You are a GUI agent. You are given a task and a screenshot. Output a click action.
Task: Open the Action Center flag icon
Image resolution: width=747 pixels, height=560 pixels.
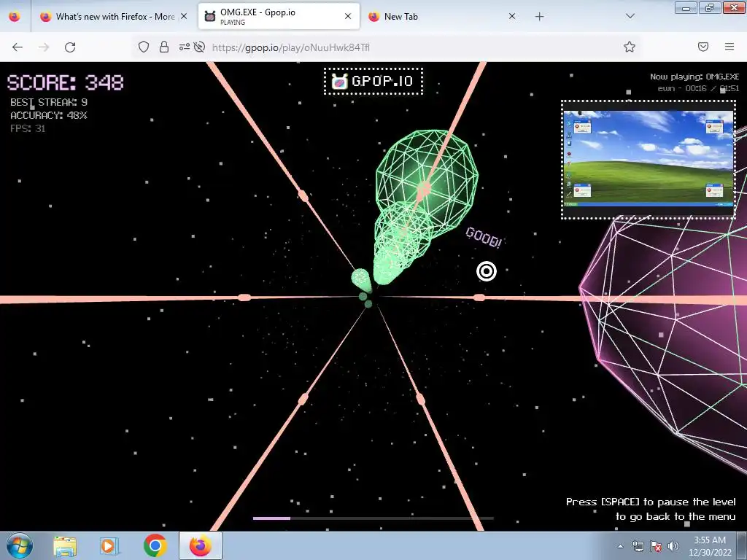pyautogui.click(x=656, y=546)
